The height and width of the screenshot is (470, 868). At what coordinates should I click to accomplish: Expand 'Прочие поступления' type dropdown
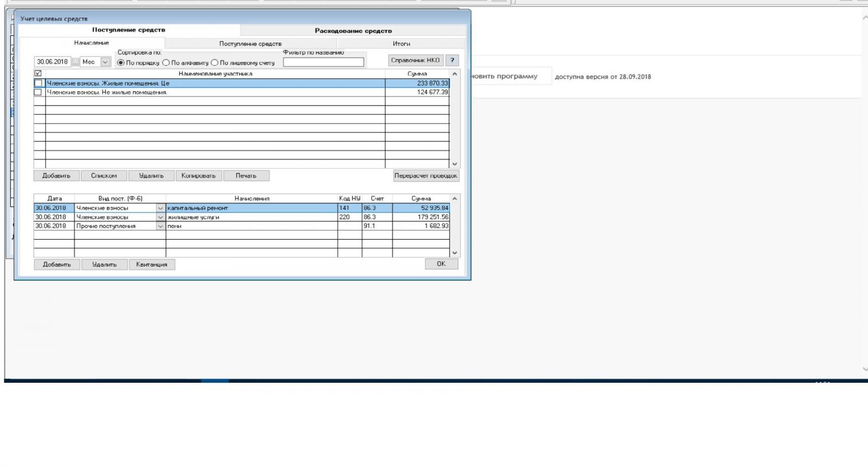(x=160, y=226)
